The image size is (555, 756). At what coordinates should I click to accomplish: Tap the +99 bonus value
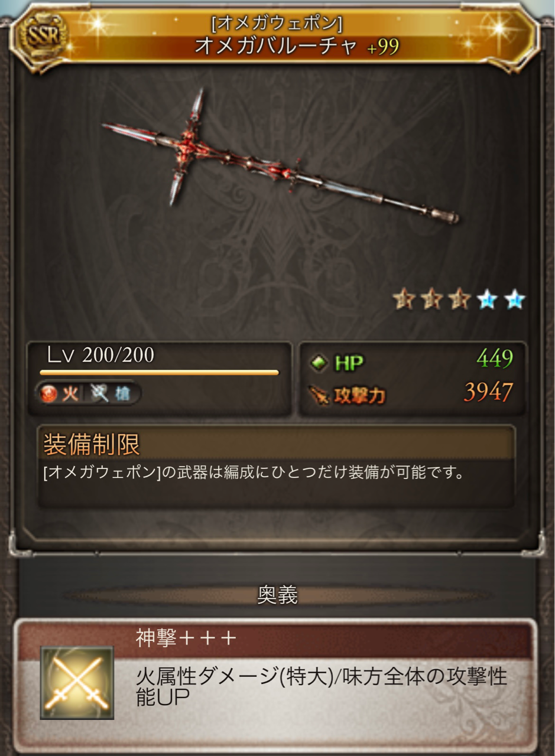tap(383, 47)
